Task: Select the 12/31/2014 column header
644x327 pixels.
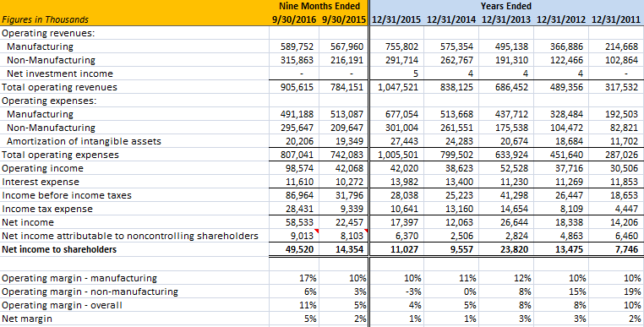Action: pyautogui.click(x=451, y=19)
